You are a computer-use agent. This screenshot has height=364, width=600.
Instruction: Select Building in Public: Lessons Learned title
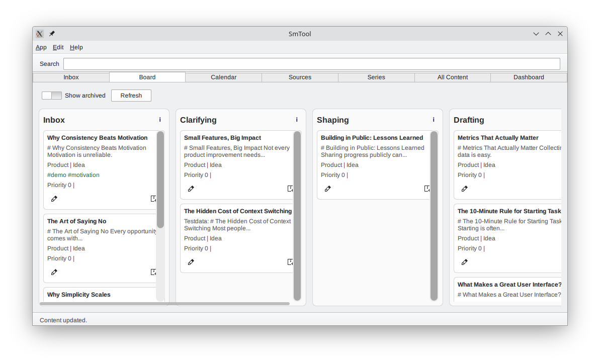(372, 138)
